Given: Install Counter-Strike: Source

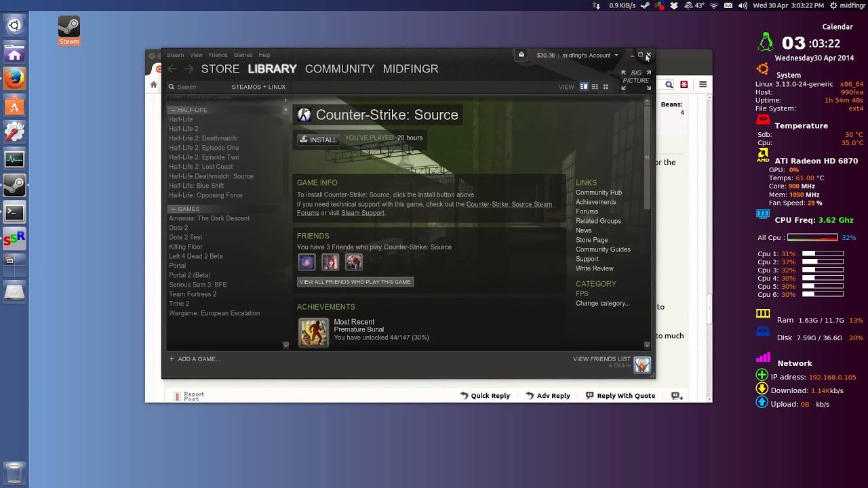Looking at the screenshot, I should pos(317,140).
